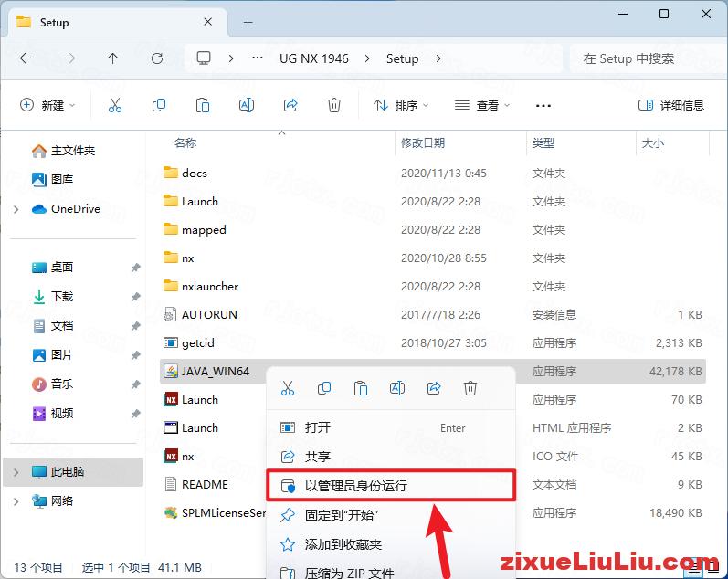Expand the 此电脑 tree node
Image resolution: width=728 pixels, height=579 pixels.
[16, 472]
